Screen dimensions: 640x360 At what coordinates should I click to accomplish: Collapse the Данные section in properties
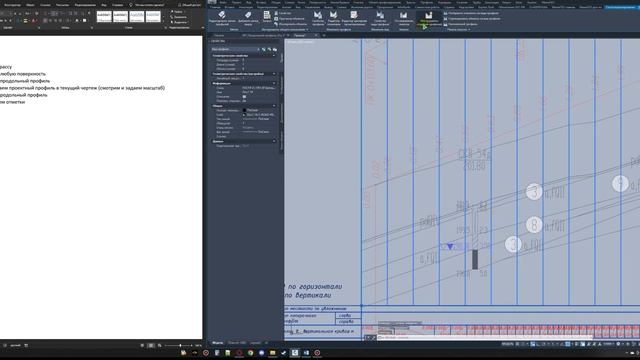274,141
